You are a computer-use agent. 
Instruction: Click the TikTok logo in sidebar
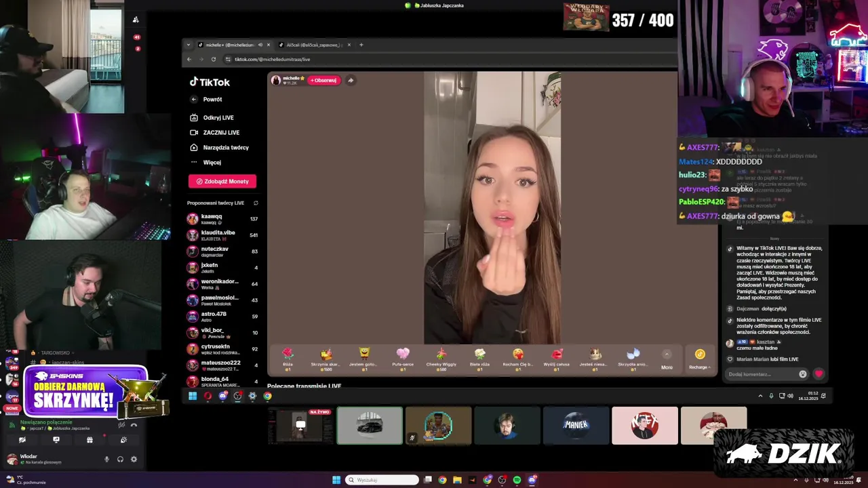pyautogui.click(x=210, y=82)
